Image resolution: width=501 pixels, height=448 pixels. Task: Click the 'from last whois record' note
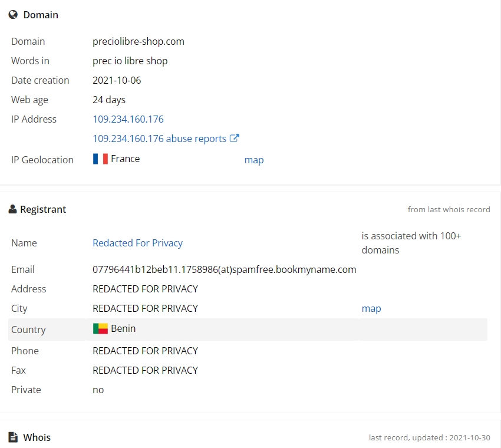pos(449,209)
